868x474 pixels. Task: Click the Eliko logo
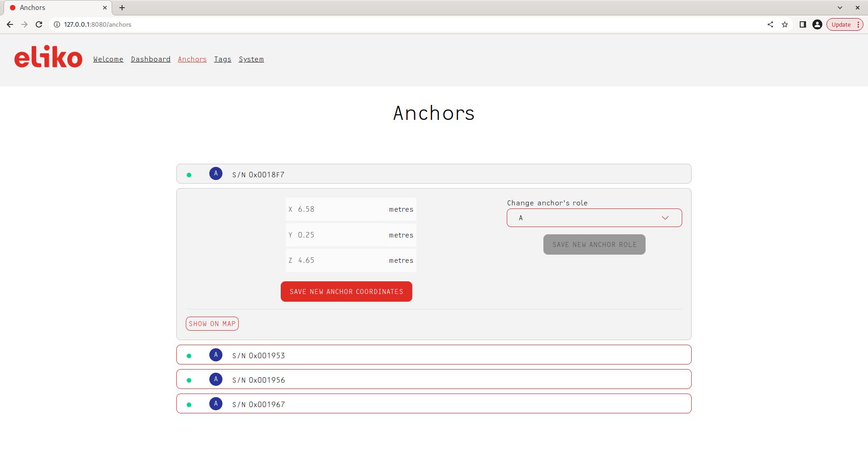click(x=48, y=57)
